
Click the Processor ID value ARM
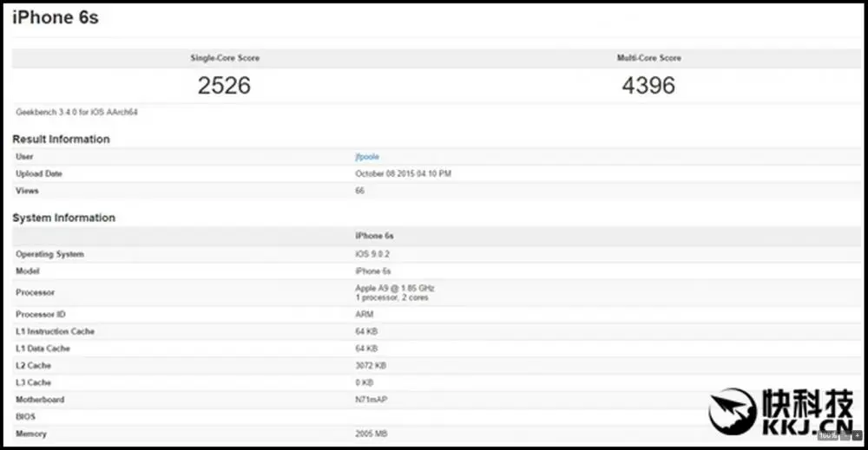pyautogui.click(x=365, y=315)
